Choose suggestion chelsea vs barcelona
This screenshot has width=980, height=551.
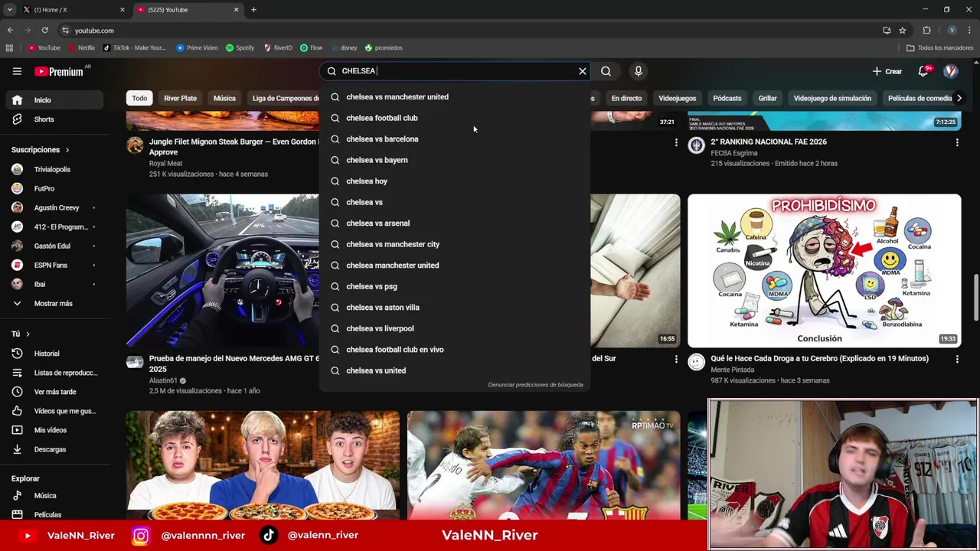(x=455, y=139)
